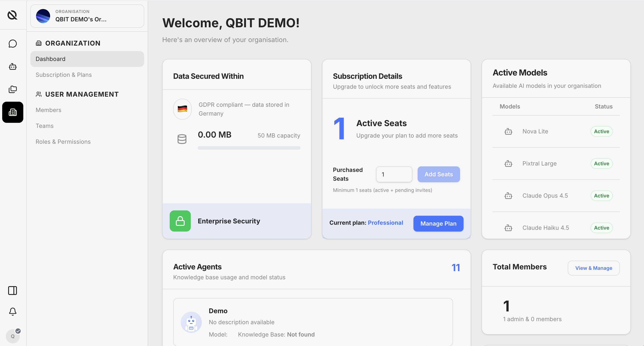Click the Pixtral Large model name
The image size is (644, 346).
coord(540,164)
